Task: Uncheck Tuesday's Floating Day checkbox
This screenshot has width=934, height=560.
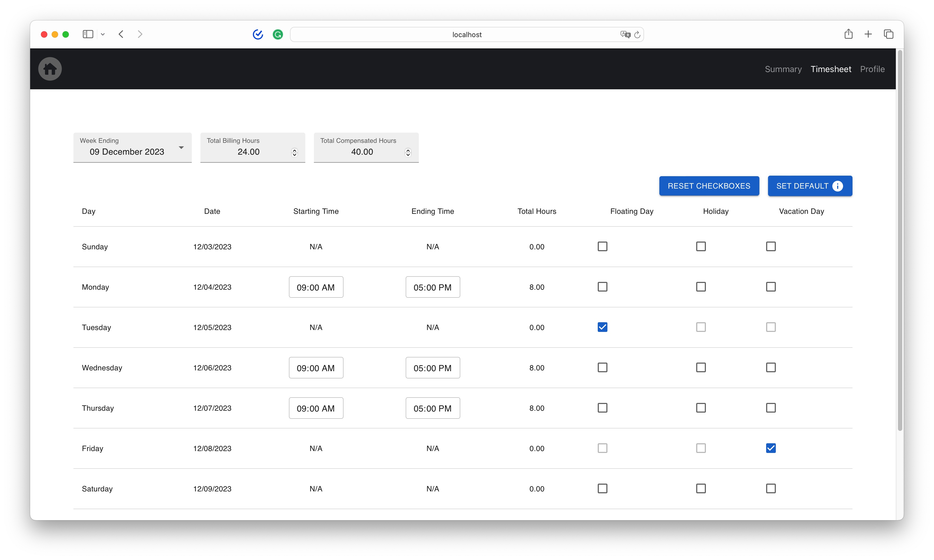Action: click(x=602, y=327)
